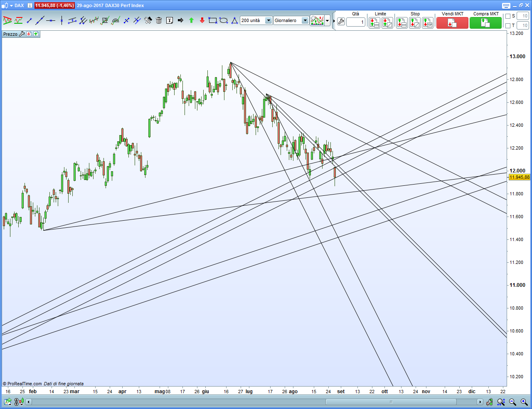Click scrollbar left arrow at bottom

(29, 402)
